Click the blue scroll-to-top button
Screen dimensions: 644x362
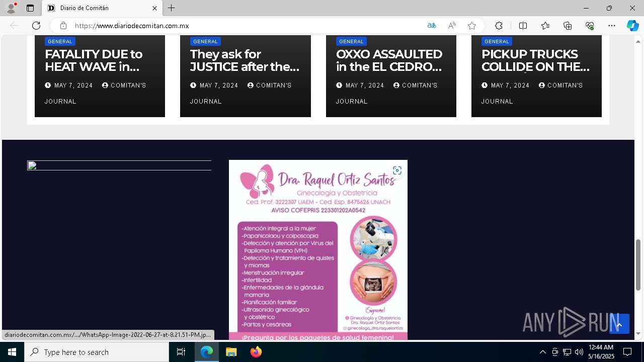point(619,324)
